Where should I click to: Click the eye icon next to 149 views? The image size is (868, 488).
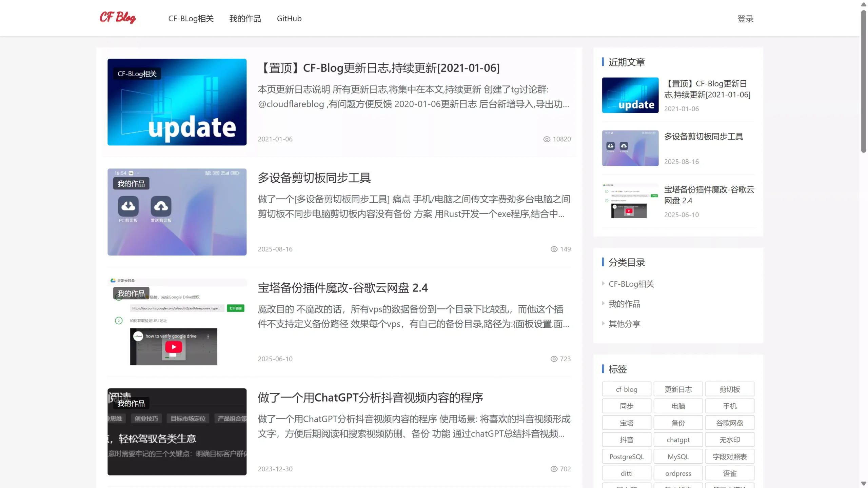click(553, 249)
